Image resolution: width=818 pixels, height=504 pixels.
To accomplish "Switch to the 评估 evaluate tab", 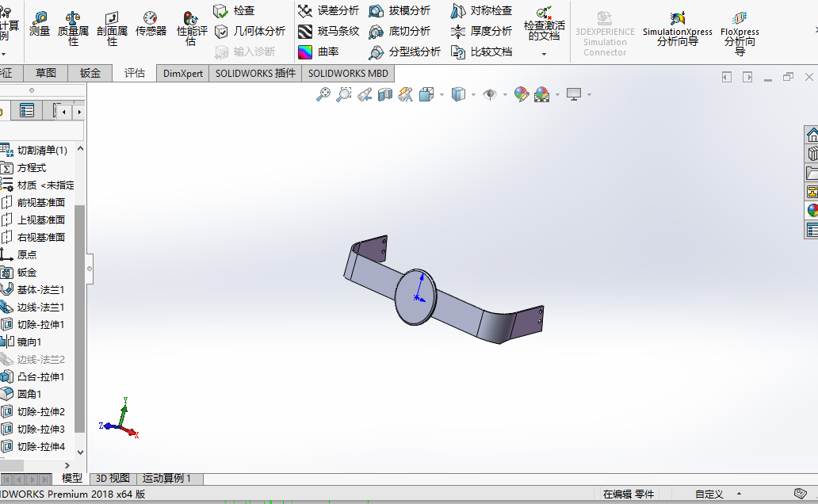I will click(135, 73).
